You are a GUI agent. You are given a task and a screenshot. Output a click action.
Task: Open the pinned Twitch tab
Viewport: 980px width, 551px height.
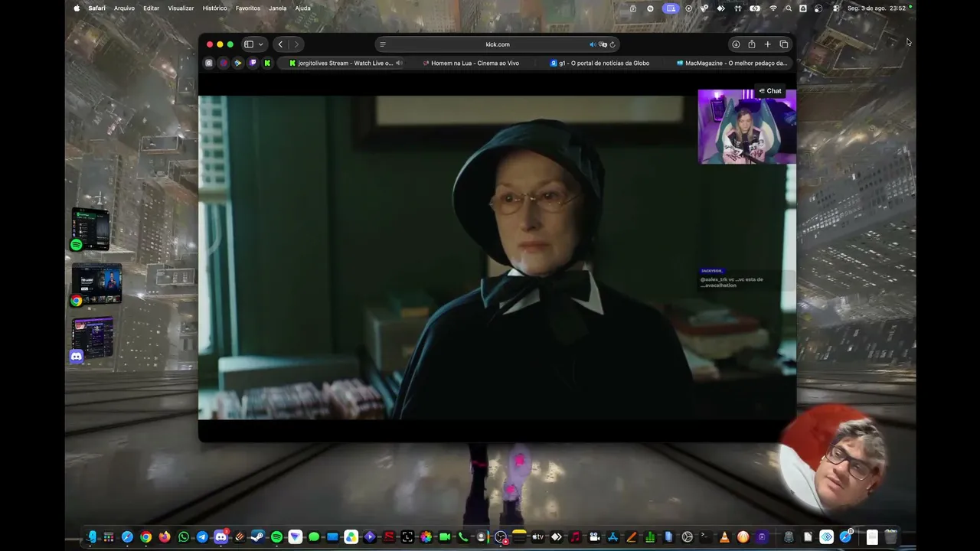(x=253, y=63)
